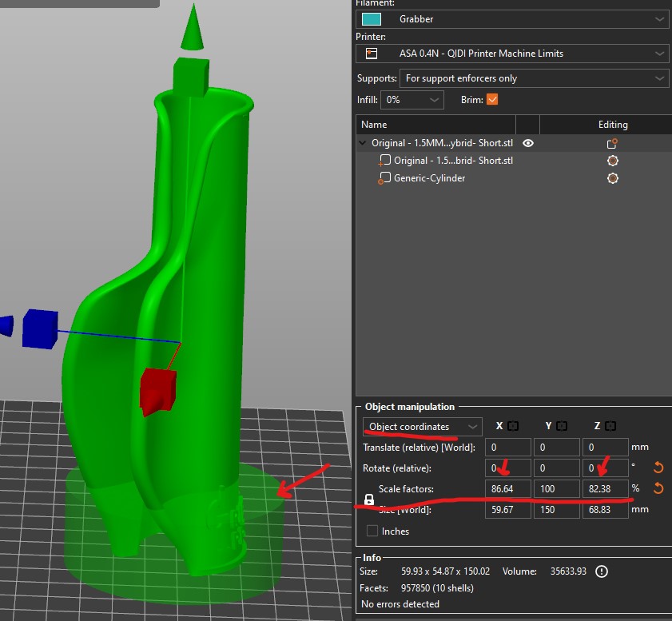Click the Scale factor Y field 100
This screenshot has height=621, width=672.
557,488
